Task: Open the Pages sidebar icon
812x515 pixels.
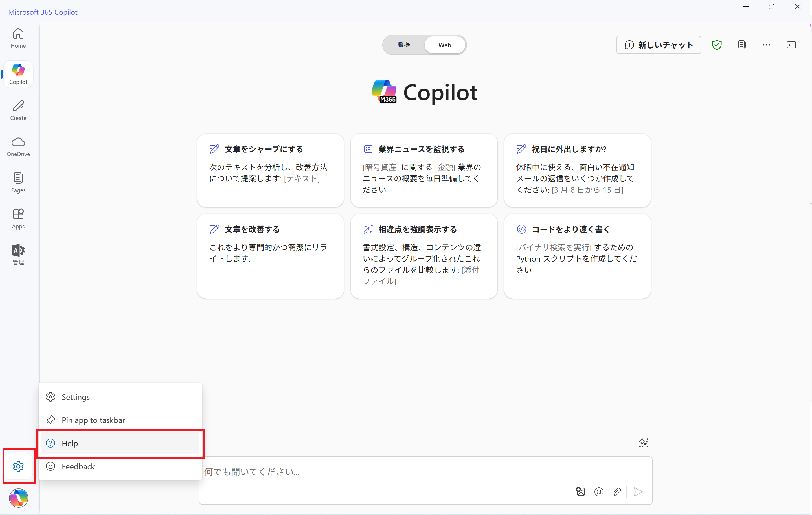Action: (18, 183)
